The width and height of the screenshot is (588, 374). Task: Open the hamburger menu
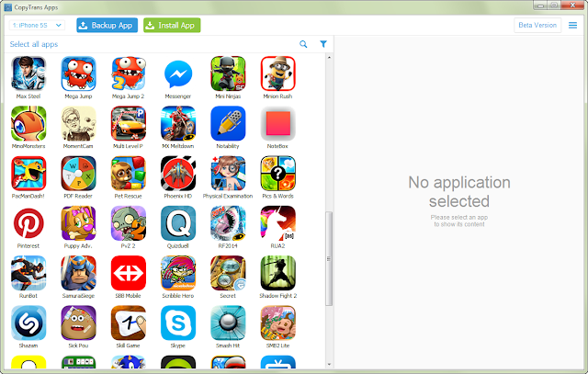click(572, 25)
